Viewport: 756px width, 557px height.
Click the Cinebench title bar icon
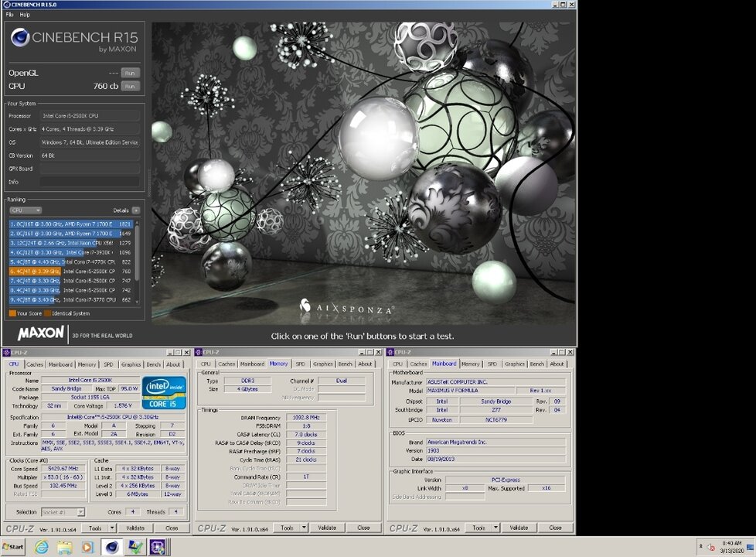[6, 5]
